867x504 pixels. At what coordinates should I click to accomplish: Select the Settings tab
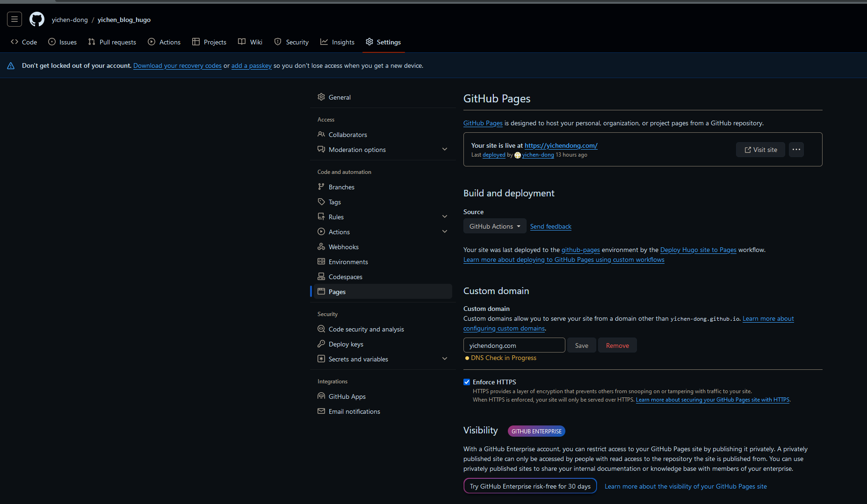coord(383,42)
